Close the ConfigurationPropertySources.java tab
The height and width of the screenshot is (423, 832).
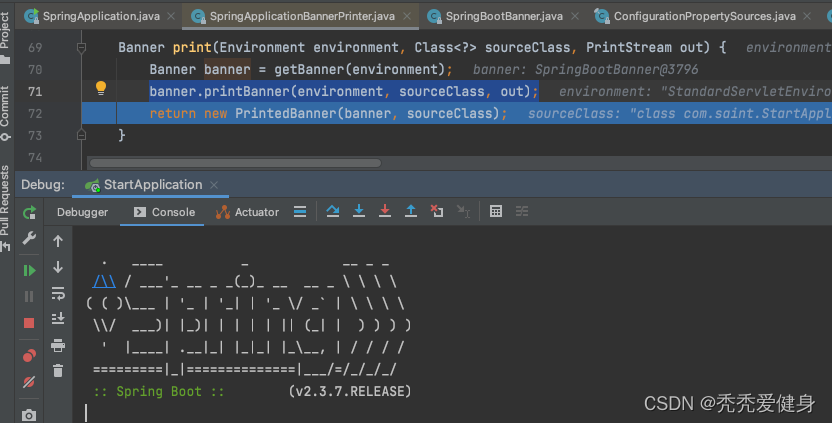click(x=807, y=16)
